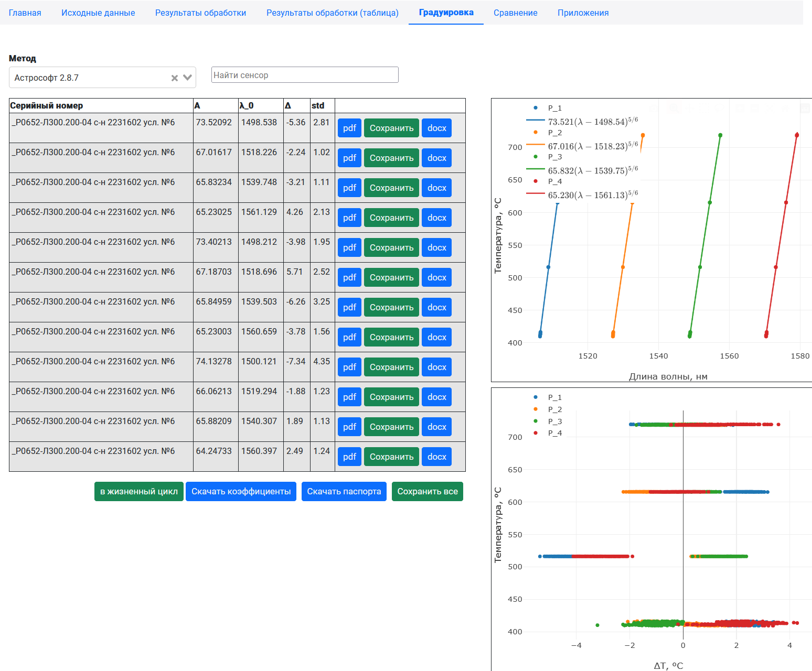
Task: Download docx for row with A 64.24733
Action: pos(436,457)
